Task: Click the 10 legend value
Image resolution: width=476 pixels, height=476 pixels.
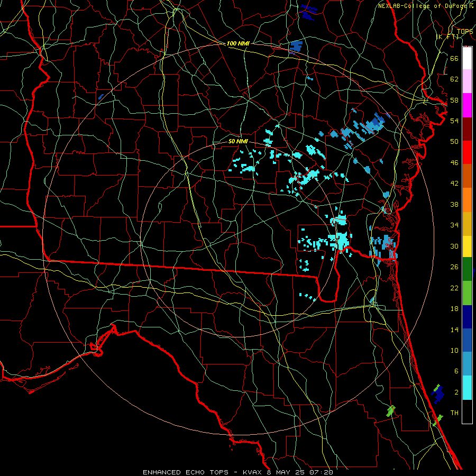Action: [454, 350]
